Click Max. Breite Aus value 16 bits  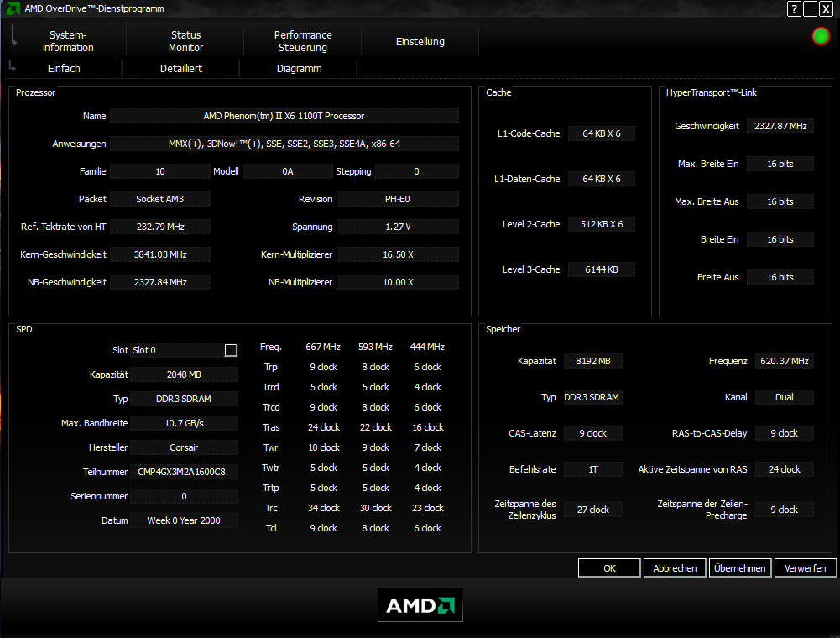coord(780,201)
